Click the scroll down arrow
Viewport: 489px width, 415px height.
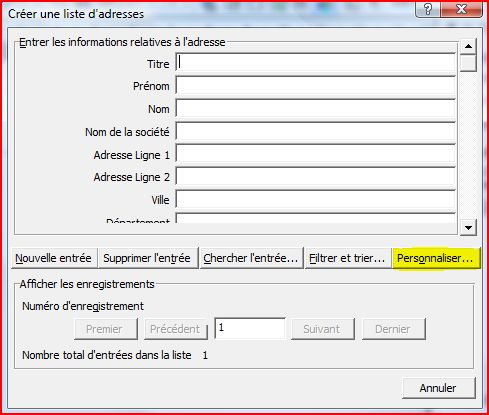pos(468,228)
